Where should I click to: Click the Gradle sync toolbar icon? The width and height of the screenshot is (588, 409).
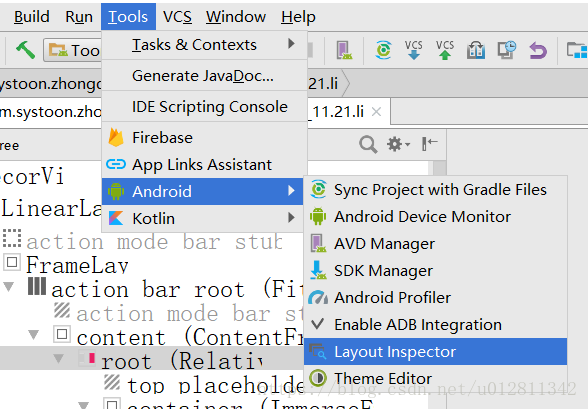pos(383,50)
